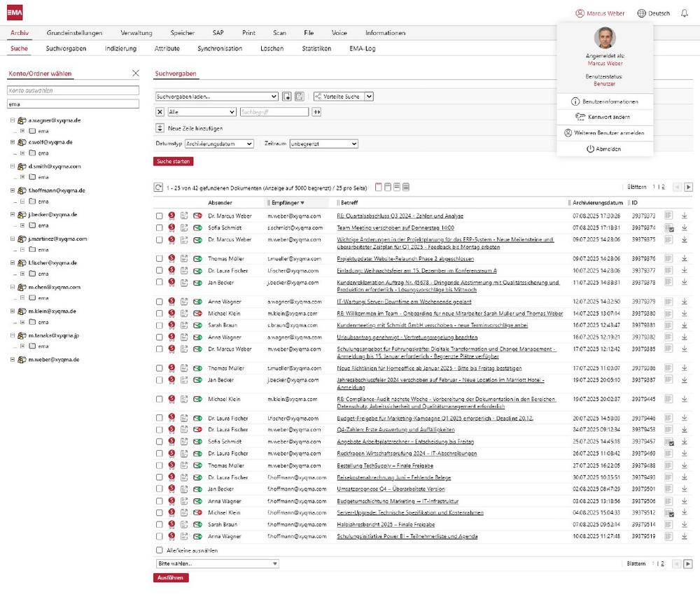Screen dimensions: 700x597
Task: Click document icon in Projektupdate Website-Relaunch row
Action: coord(184,258)
